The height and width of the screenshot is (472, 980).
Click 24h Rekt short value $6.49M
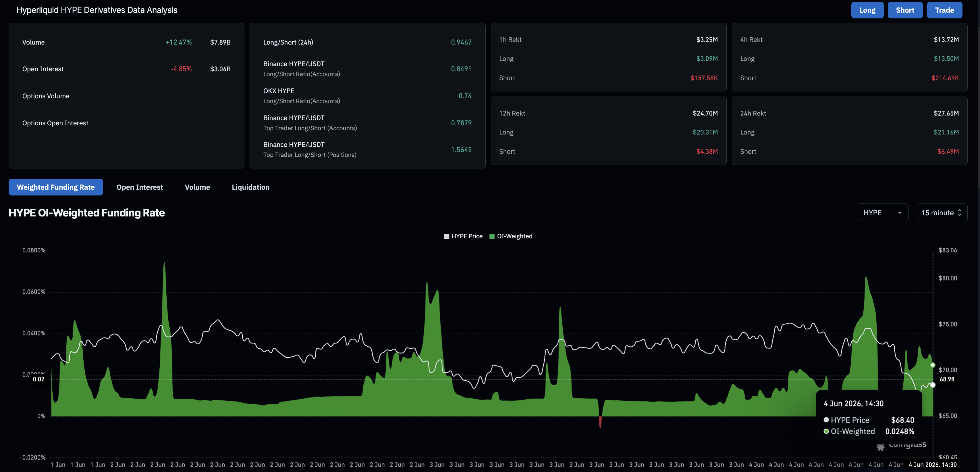[x=948, y=151]
